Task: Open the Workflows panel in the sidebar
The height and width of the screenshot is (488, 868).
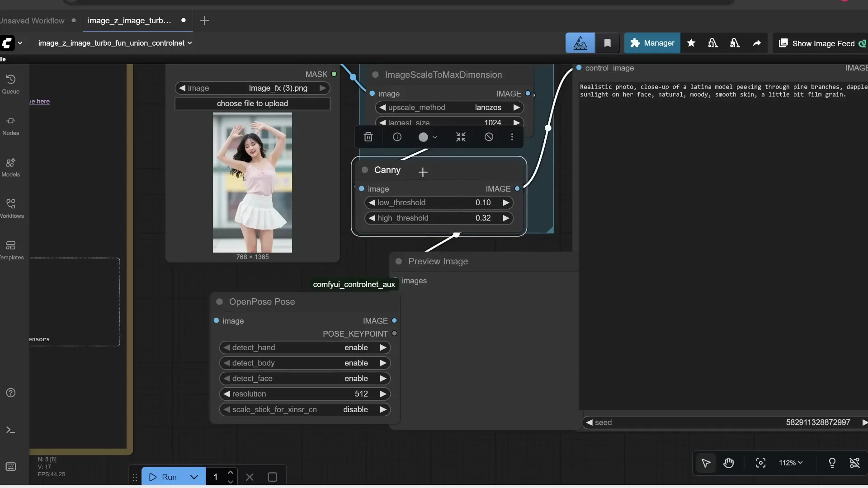Action: [x=10, y=207]
